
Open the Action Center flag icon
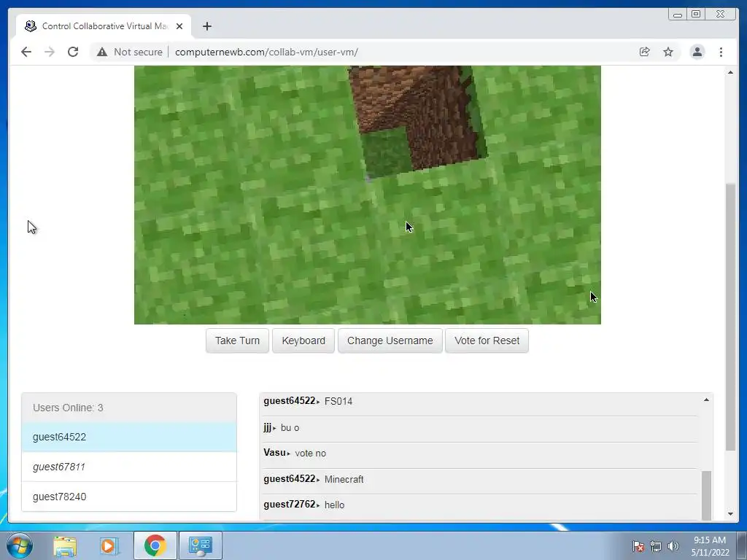pyautogui.click(x=638, y=546)
